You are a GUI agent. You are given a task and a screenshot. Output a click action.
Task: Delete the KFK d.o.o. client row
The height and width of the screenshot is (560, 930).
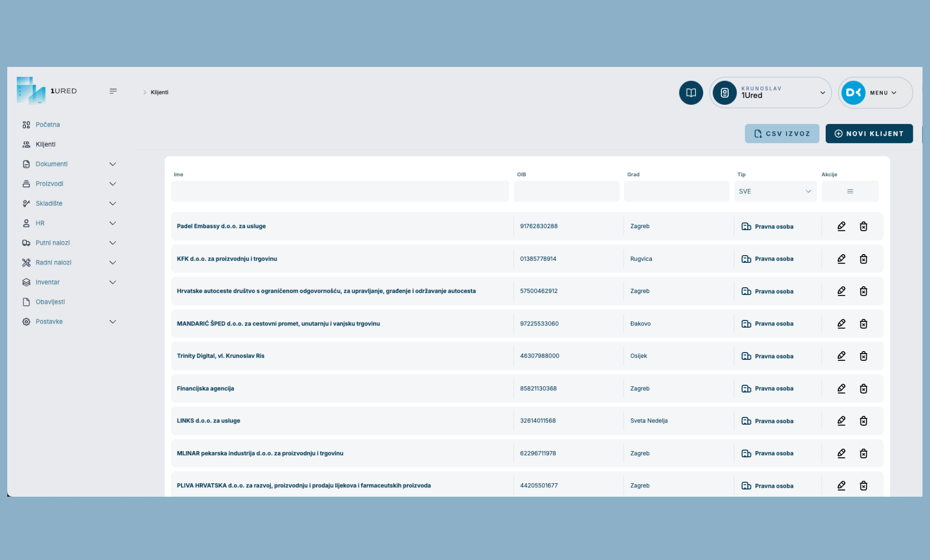tap(863, 259)
